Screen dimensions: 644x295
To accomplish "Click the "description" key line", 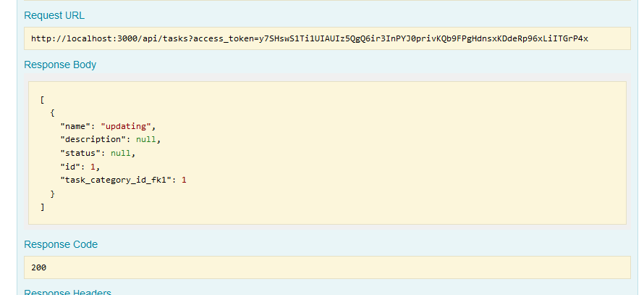I will point(96,139).
